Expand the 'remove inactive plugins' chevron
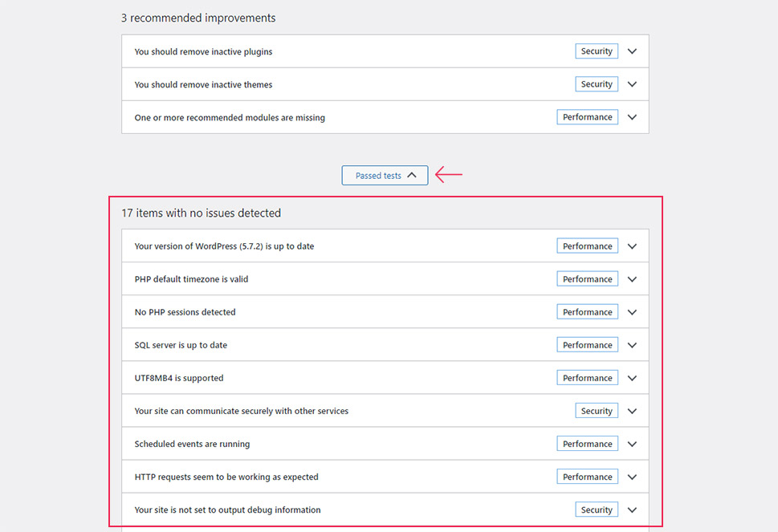This screenshot has width=778, height=532. tap(632, 51)
